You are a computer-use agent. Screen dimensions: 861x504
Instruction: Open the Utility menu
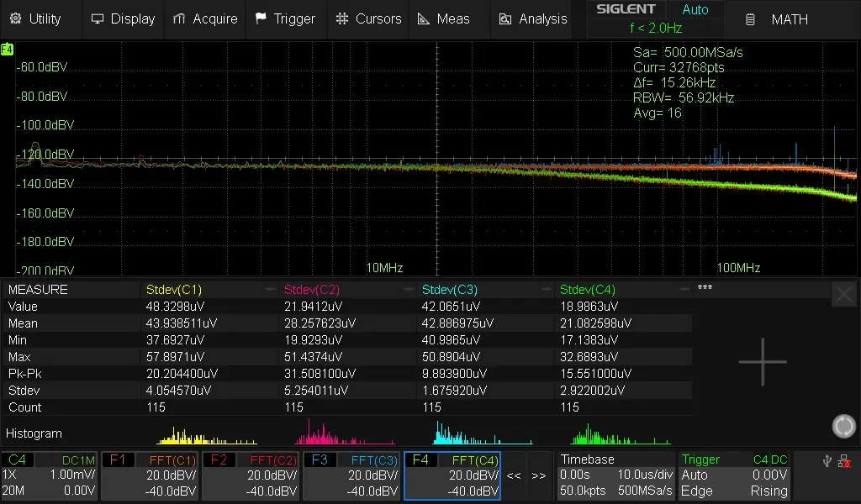coord(38,18)
